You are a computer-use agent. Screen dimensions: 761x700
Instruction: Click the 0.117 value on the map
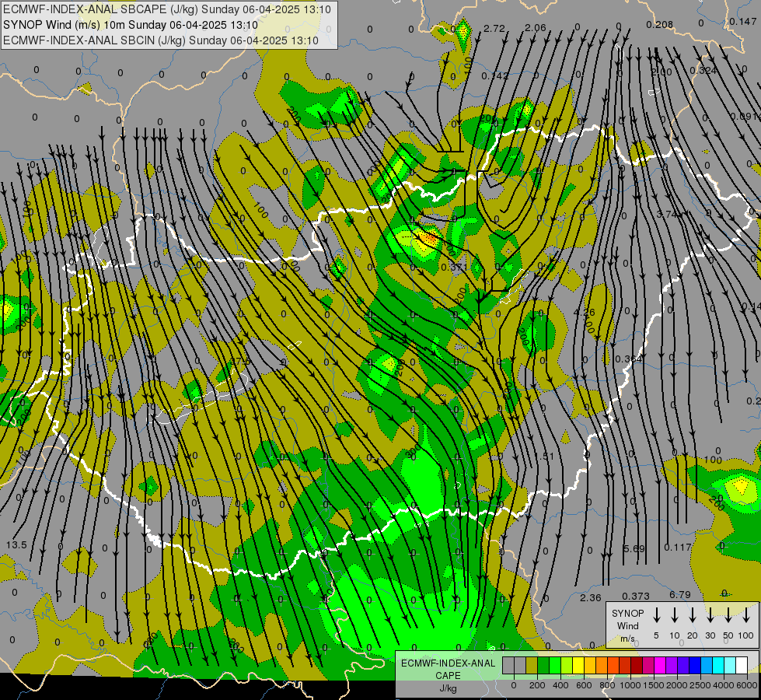click(678, 548)
